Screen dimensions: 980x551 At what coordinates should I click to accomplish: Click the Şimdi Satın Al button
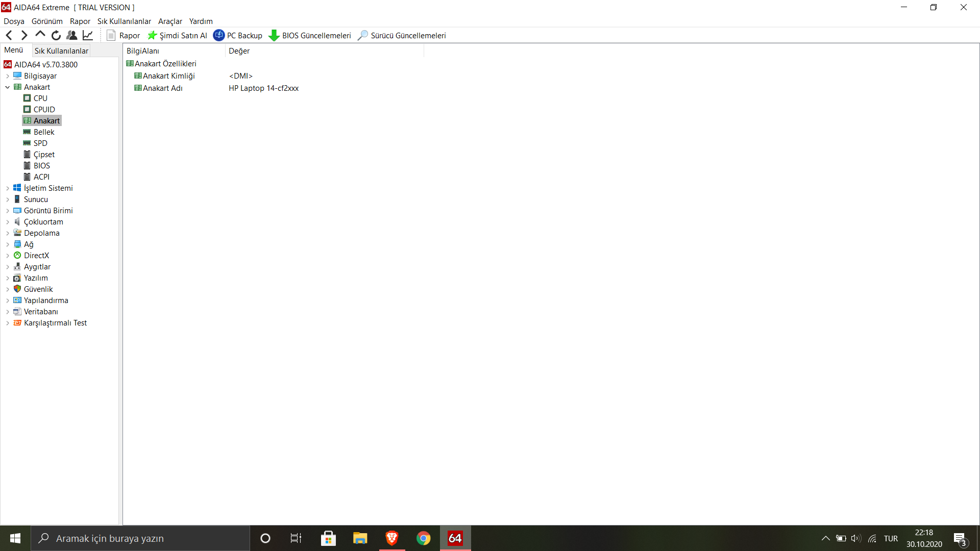point(177,35)
